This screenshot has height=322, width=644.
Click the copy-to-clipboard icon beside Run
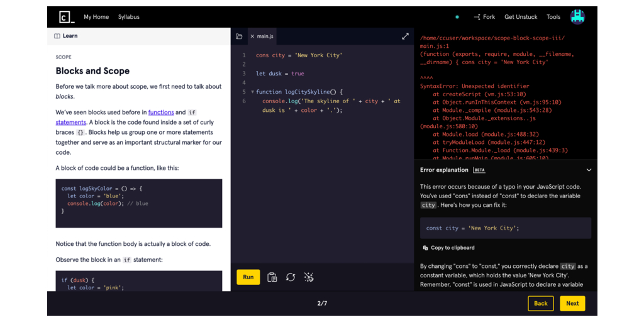tap(272, 277)
